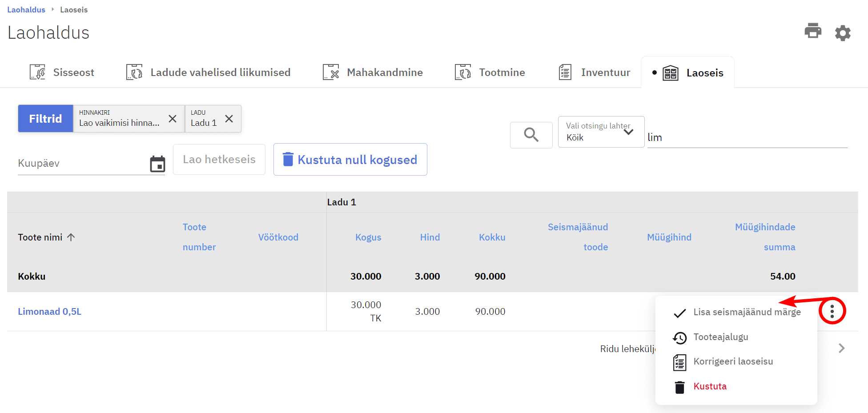Image resolution: width=868 pixels, height=413 pixels.
Task: Click the magnifying glass search button
Action: click(x=531, y=135)
